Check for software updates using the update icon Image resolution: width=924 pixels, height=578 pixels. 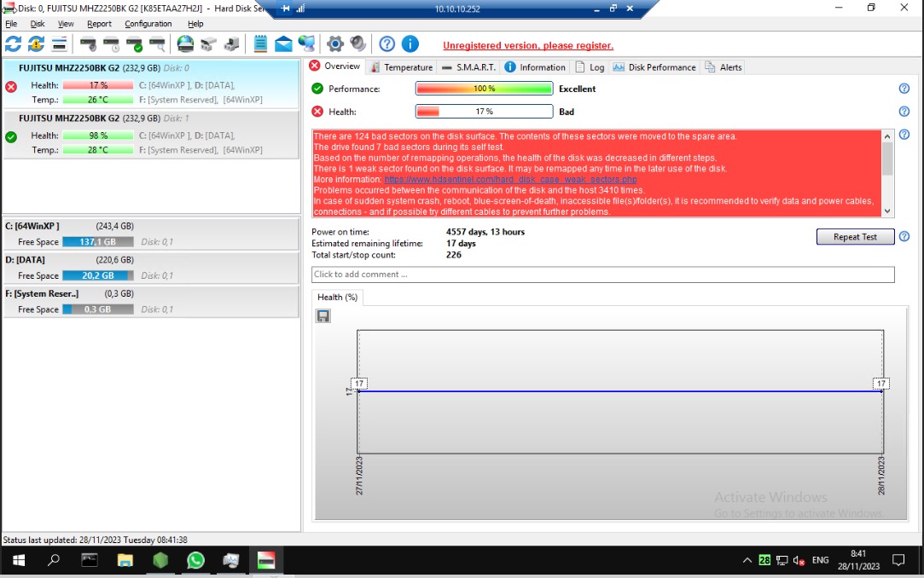click(34, 43)
